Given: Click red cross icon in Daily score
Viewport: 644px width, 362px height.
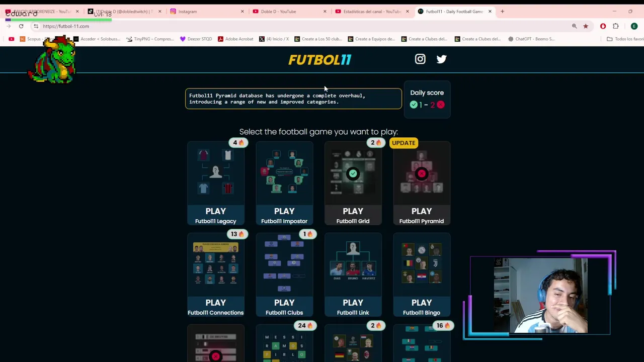Looking at the screenshot, I should 441,105.
